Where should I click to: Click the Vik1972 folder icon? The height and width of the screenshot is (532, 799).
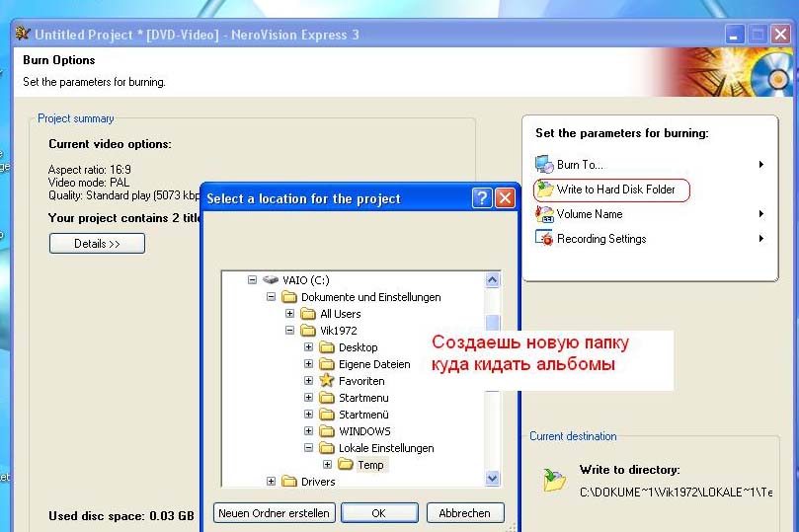point(308,331)
